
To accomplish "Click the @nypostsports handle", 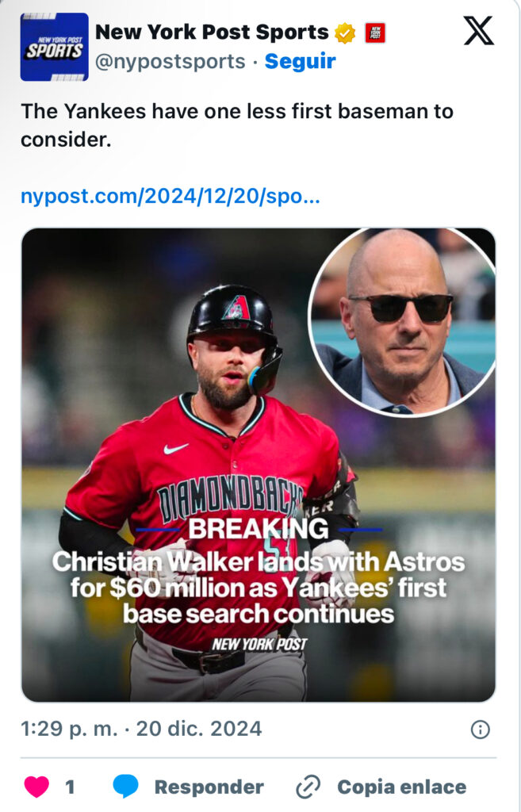I will point(170,61).
